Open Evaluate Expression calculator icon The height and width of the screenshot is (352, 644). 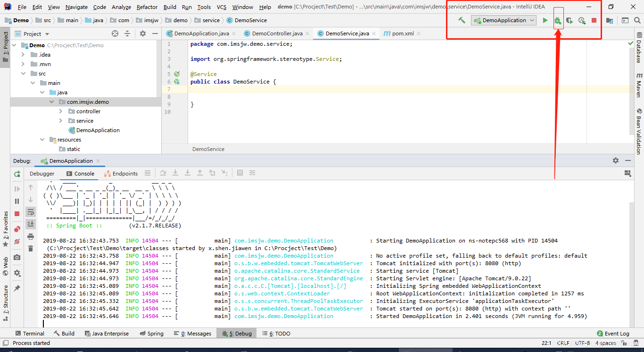click(x=240, y=173)
